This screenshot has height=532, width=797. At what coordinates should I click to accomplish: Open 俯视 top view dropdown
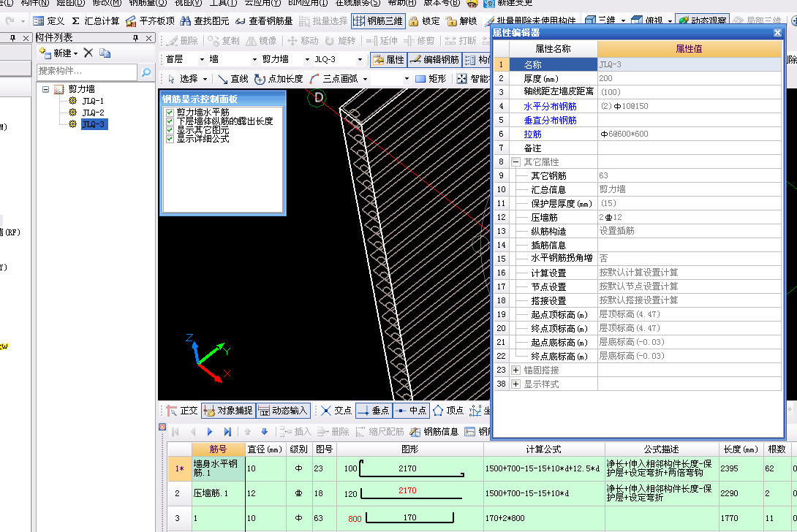click(670, 21)
